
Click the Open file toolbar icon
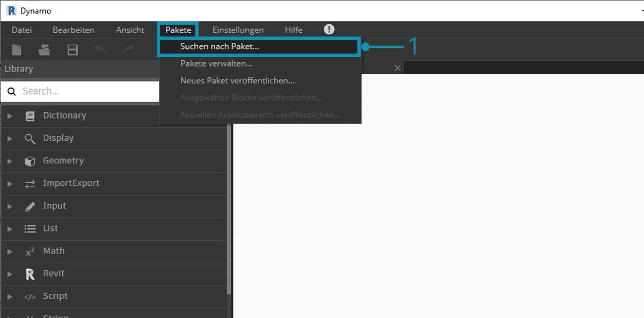point(45,50)
